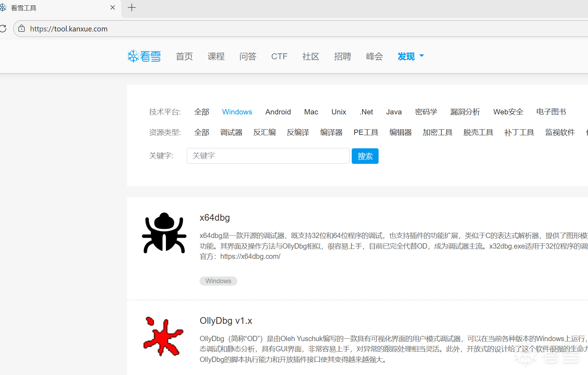This screenshot has height=375, width=588.
Task: Open the 课程 nav item
Action: pyautogui.click(x=216, y=56)
